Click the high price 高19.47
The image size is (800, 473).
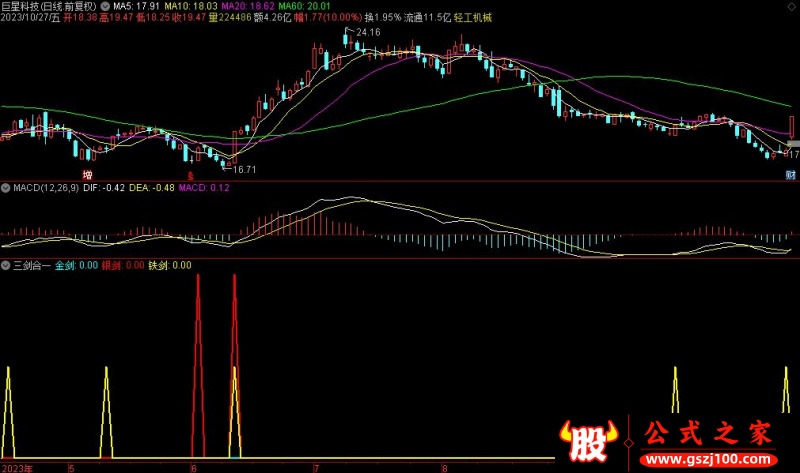[x=116, y=18]
